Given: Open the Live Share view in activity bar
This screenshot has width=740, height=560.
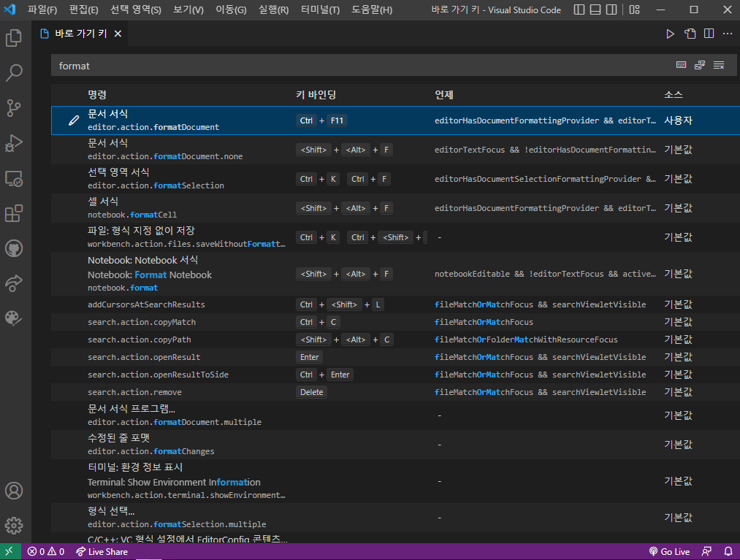Looking at the screenshot, I should point(14,283).
